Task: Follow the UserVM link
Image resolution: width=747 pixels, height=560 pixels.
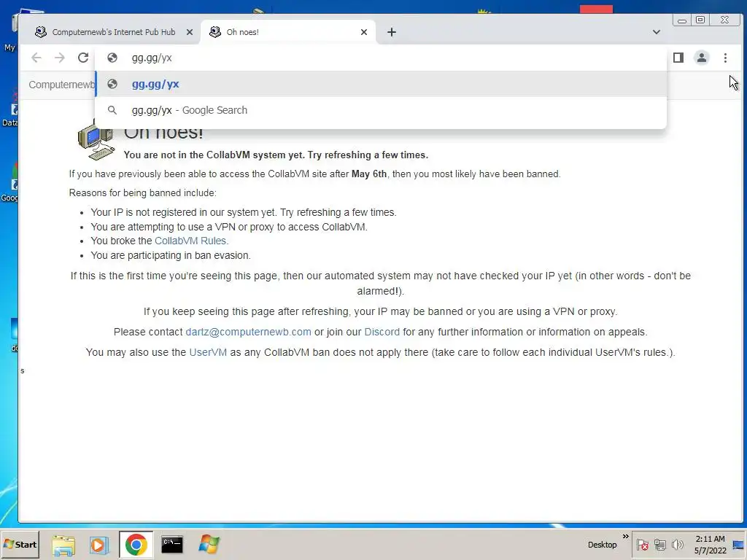Action: point(208,352)
